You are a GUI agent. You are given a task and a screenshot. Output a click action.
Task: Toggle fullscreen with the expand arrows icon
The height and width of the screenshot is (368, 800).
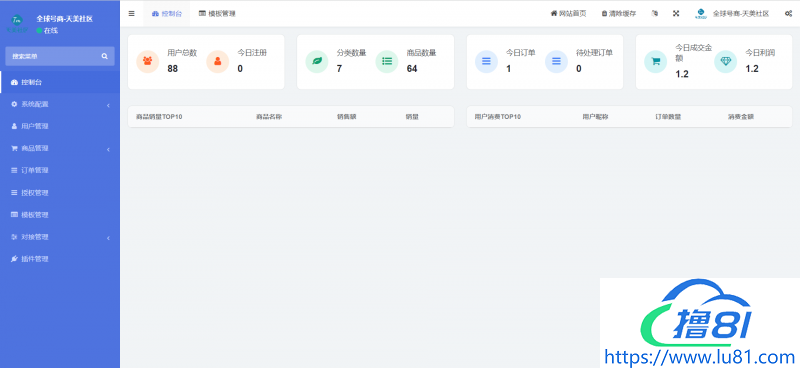coord(676,14)
